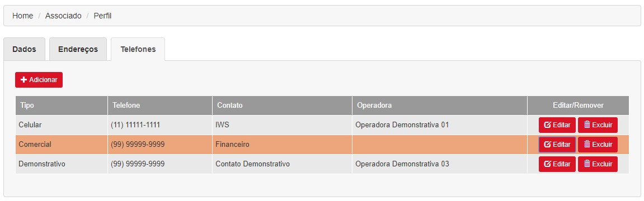Click trash icon in Demonstrativo row
The height and width of the screenshot is (201, 644).
[587, 164]
